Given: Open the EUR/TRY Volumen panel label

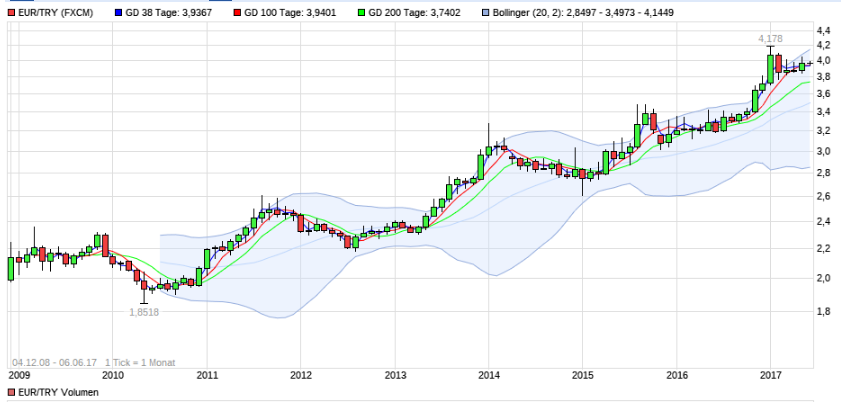Looking at the screenshot, I should [58, 392].
